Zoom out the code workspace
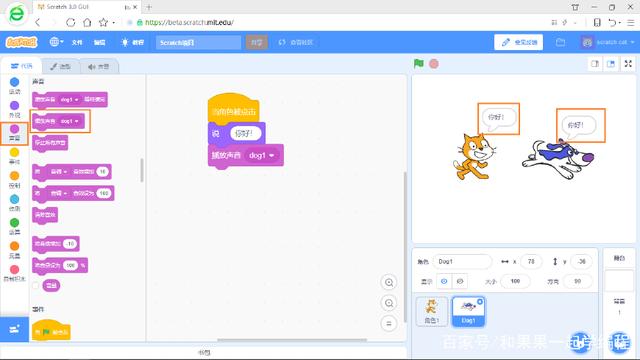 click(x=389, y=303)
